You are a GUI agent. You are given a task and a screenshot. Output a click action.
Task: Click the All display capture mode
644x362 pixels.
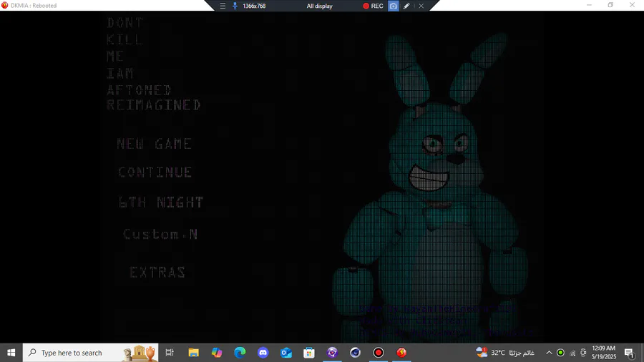pos(320,6)
